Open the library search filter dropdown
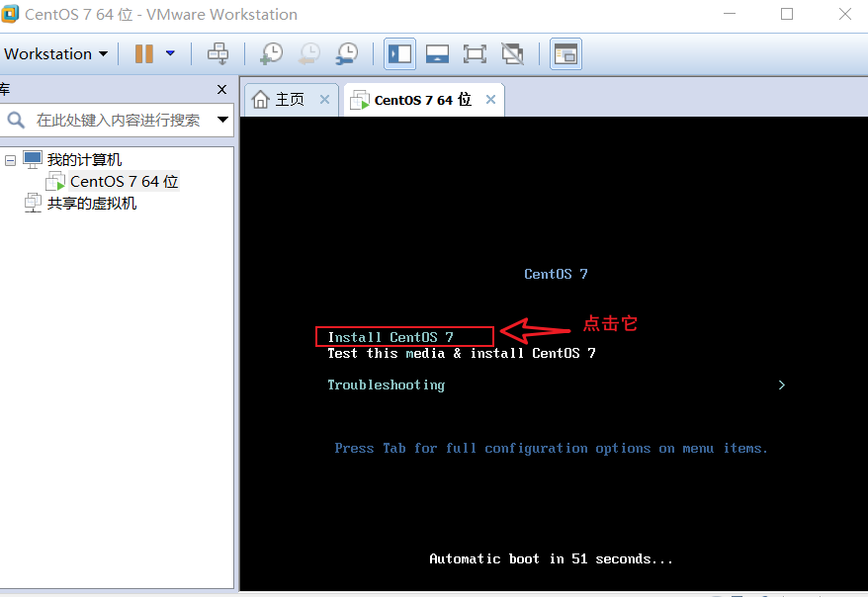Screen dimensions: 868x597 [222, 120]
